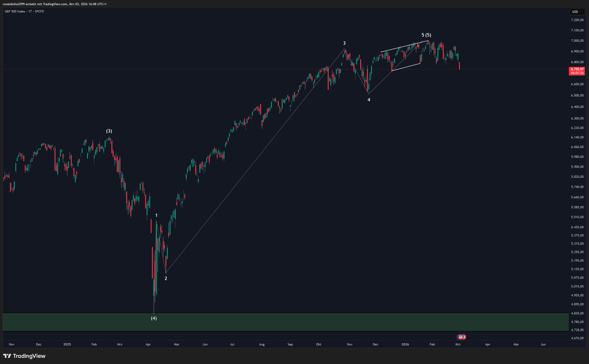Image resolution: width=589 pixels, height=364 pixels.
Task: Open the USD currency selector
Action: [577, 12]
